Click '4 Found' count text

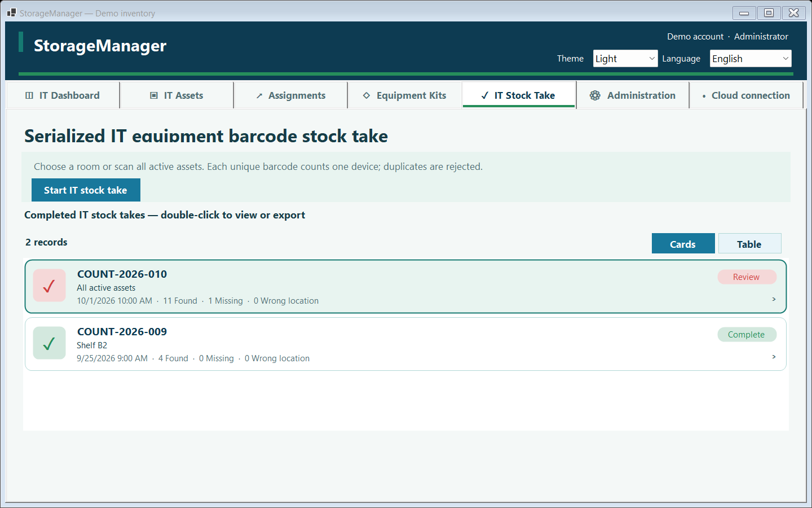click(173, 358)
